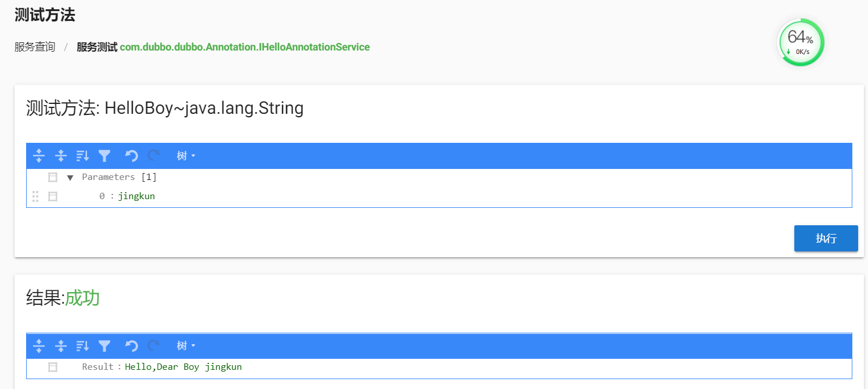The image size is (868, 389).
Task: Go to 服务查询 breadcrumb link
Action: click(x=35, y=47)
